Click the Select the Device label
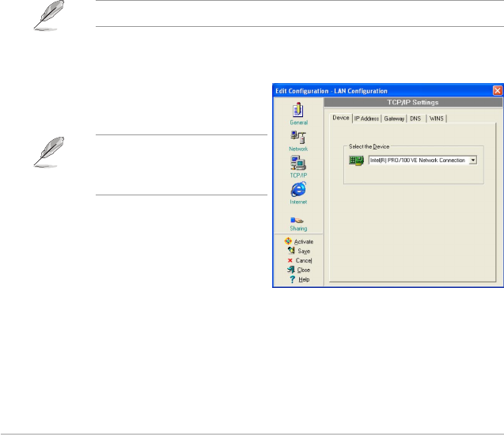 click(x=369, y=146)
